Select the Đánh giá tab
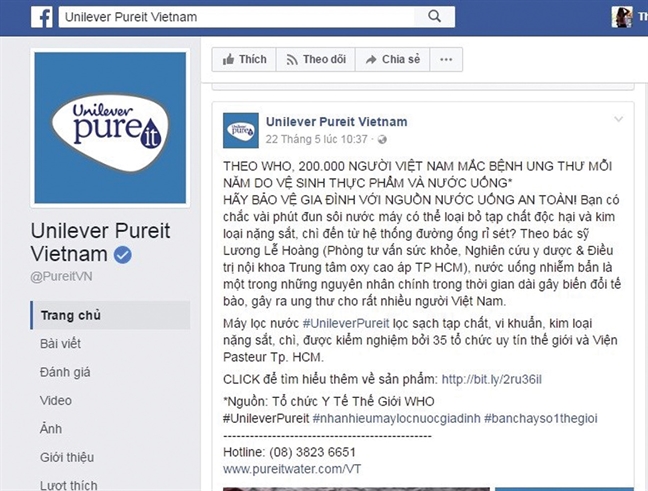Viewport: 648px width, 491px height. [65, 372]
